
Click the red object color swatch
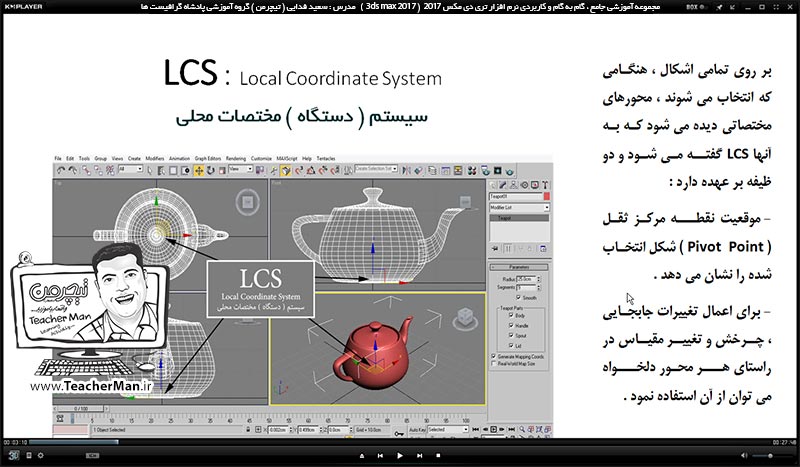click(547, 196)
